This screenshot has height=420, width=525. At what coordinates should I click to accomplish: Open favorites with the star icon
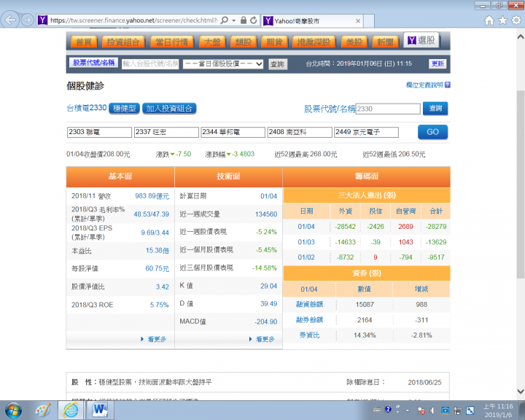click(x=502, y=20)
